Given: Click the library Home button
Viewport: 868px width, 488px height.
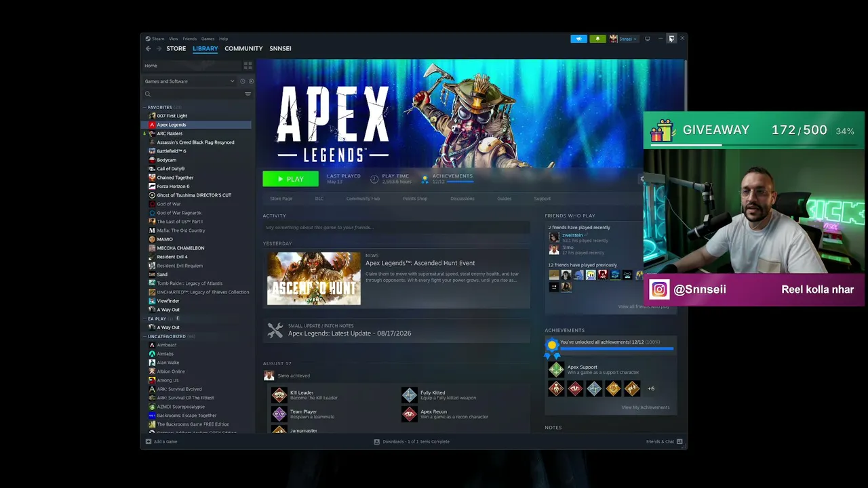Looking at the screenshot, I should [x=192, y=66].
